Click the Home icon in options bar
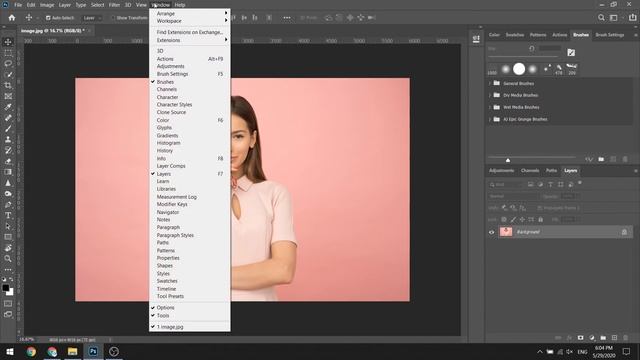The height and width of the screenshot is (360, 640). coord(12,18)
